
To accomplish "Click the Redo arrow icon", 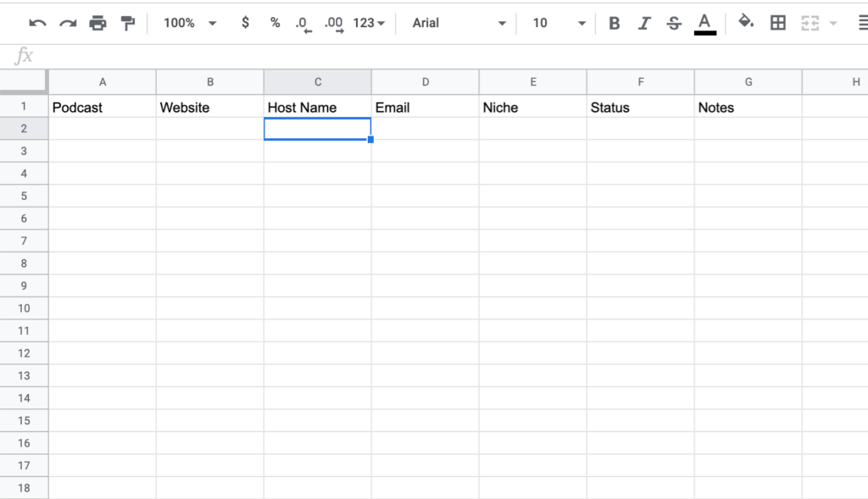I will [68, 23].
